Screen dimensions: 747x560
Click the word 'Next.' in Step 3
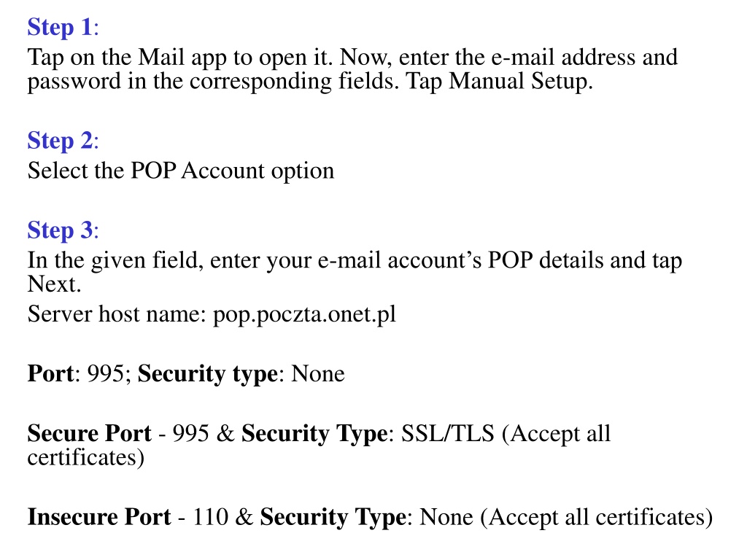54,284
